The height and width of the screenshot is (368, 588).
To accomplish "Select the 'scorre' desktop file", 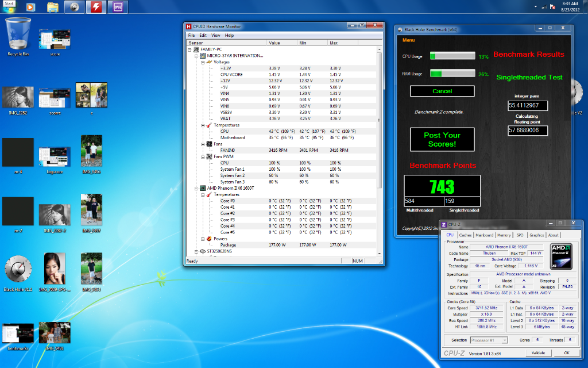I will 55,101.
